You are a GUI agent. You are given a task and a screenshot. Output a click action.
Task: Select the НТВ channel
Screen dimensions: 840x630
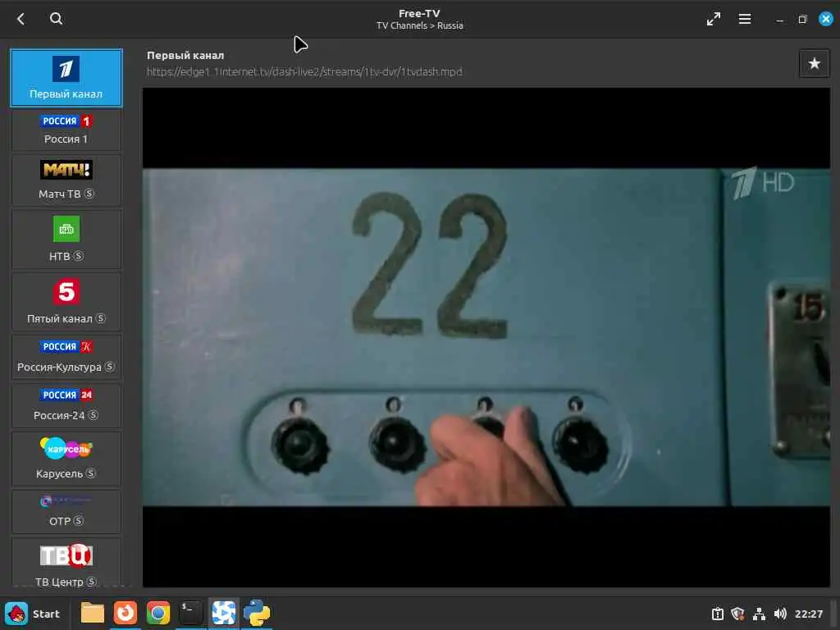click(66, 239)
